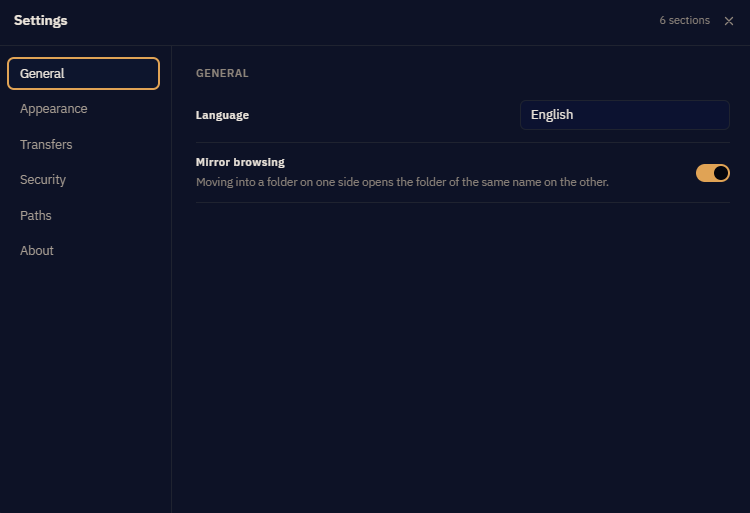
Task: Switch to the Transfers section
Action: click(x=83, y=144)
